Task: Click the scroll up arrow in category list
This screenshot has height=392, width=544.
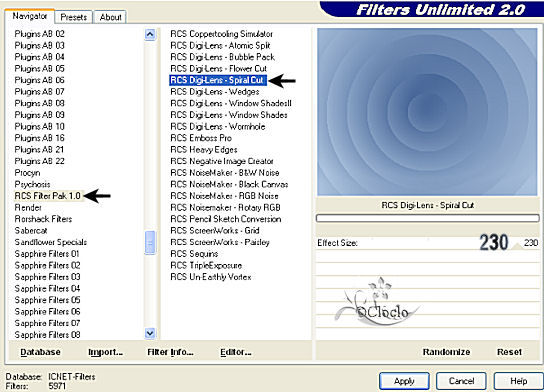Action: pos(150,34)
